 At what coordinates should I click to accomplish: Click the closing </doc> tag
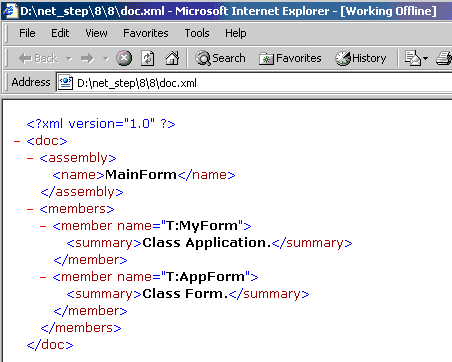(50, 345)
